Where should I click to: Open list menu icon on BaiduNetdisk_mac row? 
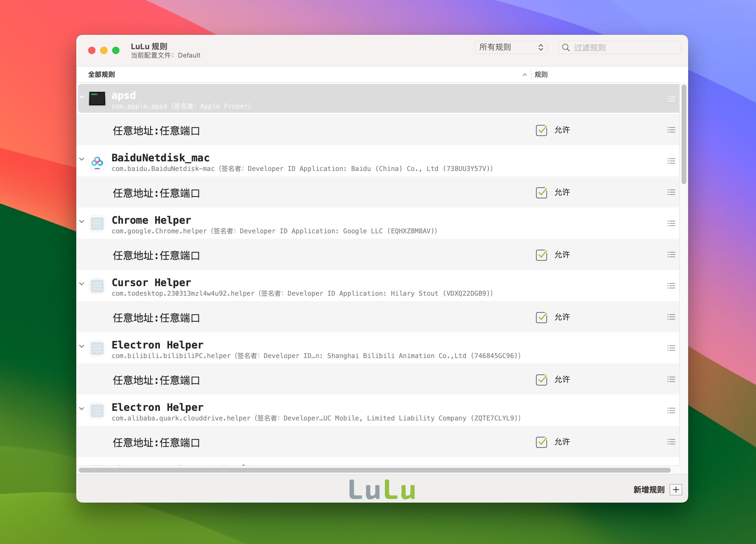click(671, 161)
